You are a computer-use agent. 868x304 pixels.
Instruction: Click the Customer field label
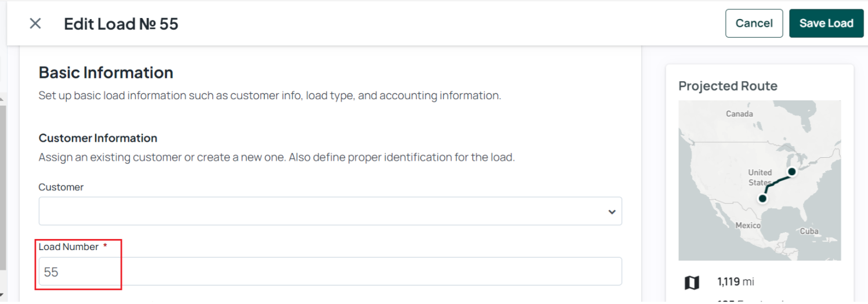point(61,187)
